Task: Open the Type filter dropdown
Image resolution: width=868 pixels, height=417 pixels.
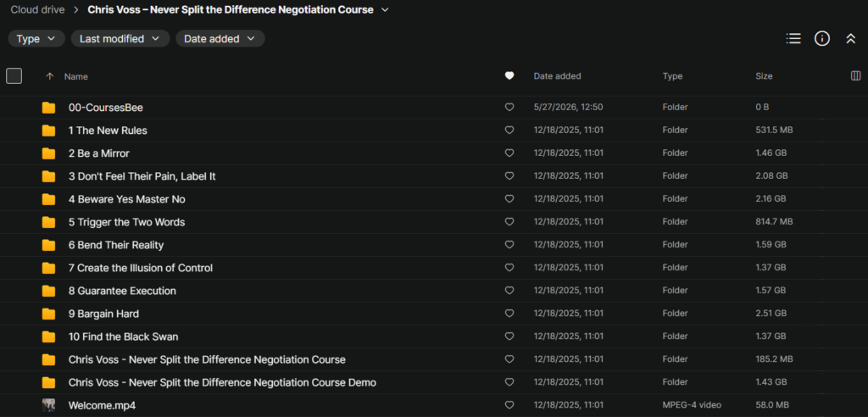Action: [x=36, y=39]
